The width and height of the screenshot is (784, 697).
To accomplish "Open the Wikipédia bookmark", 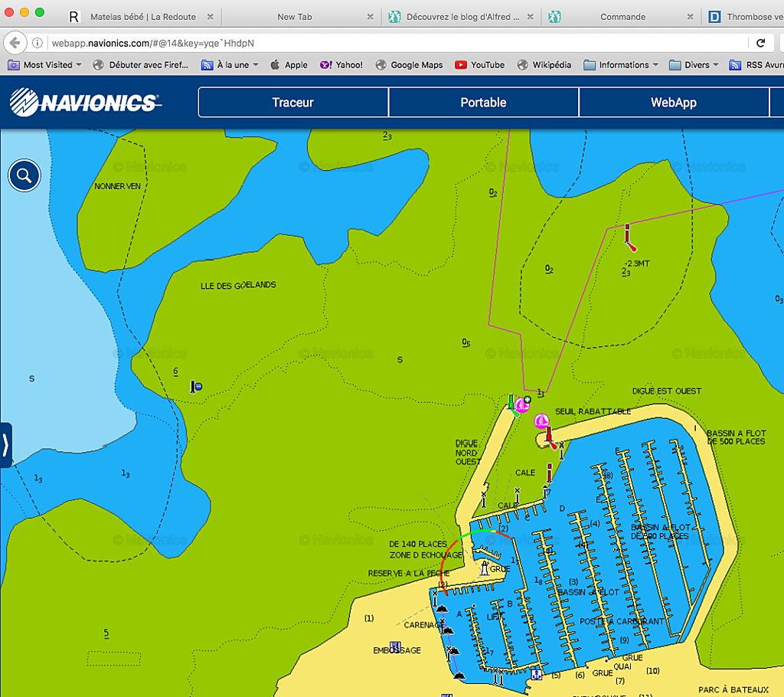I will click(x=544, y=65).
